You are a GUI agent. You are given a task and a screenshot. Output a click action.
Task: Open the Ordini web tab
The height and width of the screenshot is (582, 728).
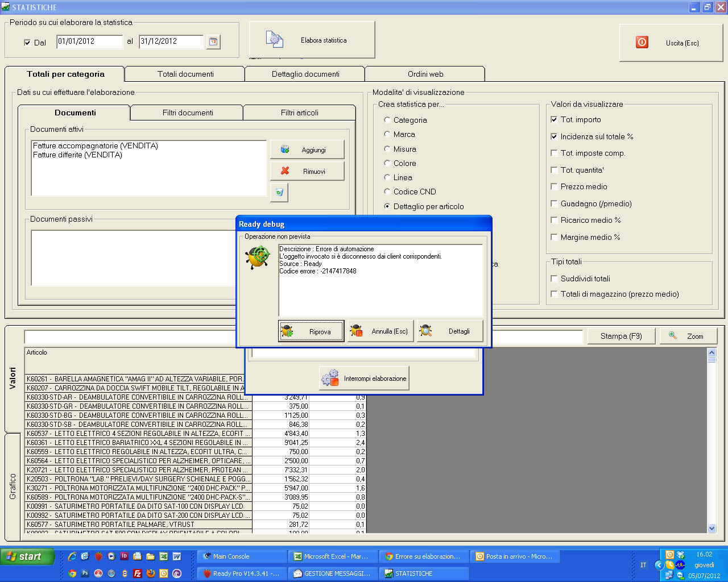pos(425,74)
